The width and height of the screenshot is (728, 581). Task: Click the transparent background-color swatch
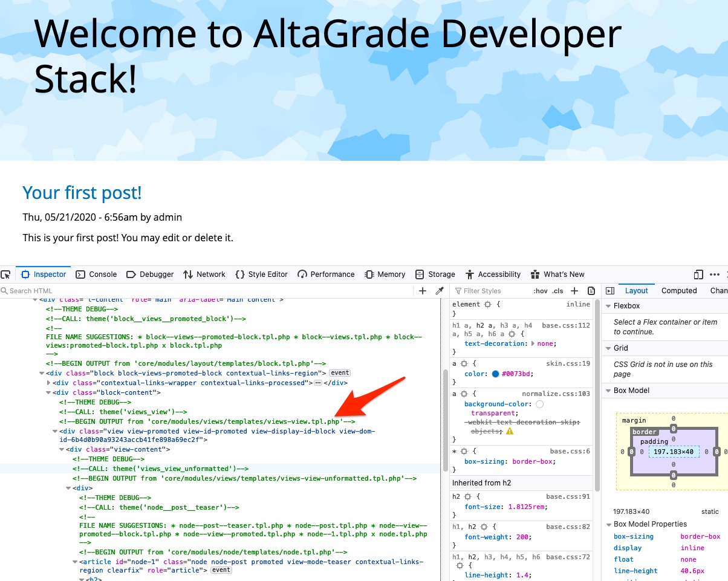pyautogui.click(x=540, y=403)
